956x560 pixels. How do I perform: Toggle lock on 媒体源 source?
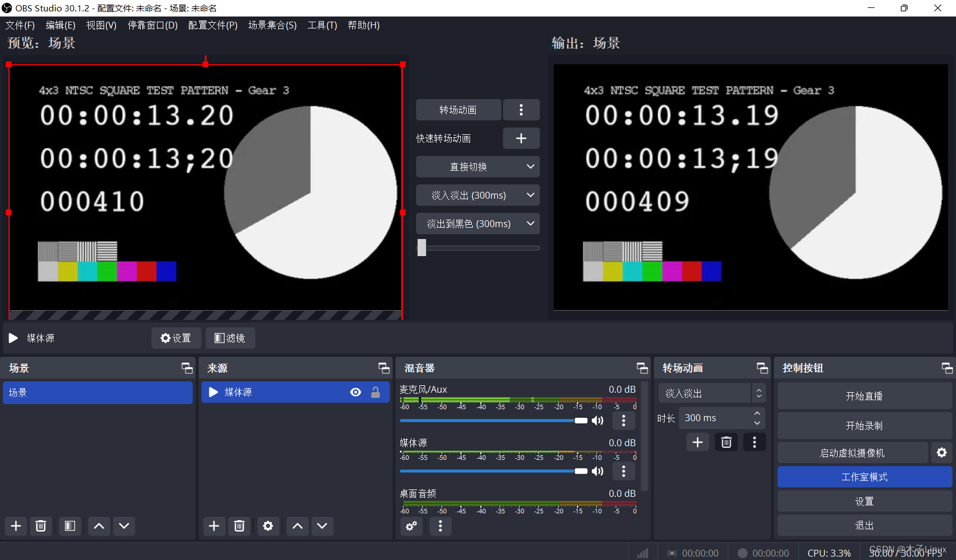(x=376, y=392)
